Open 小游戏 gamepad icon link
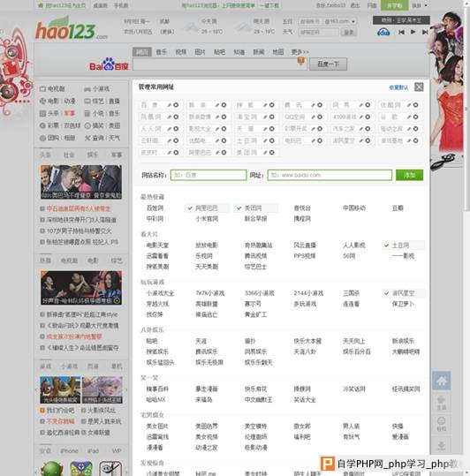This screenshot has height=476, width=470. pyautogui.click(x=97, y=88)
